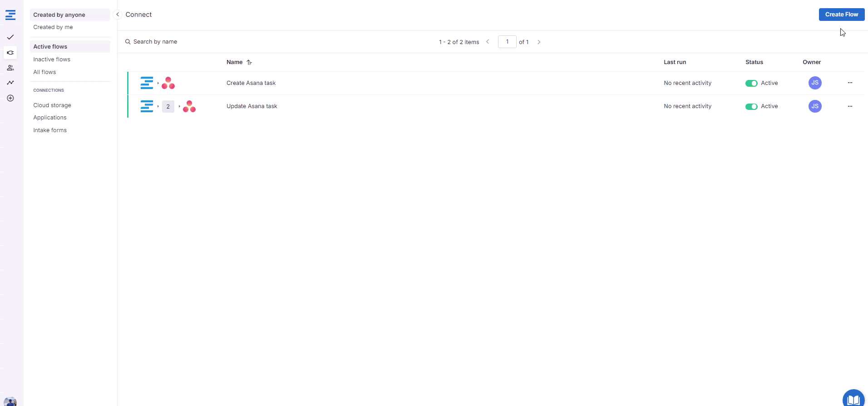The image size is (868, 406).
Task: Go to the next page of flows
Action: pyautogui.click(x=539, y=42)
